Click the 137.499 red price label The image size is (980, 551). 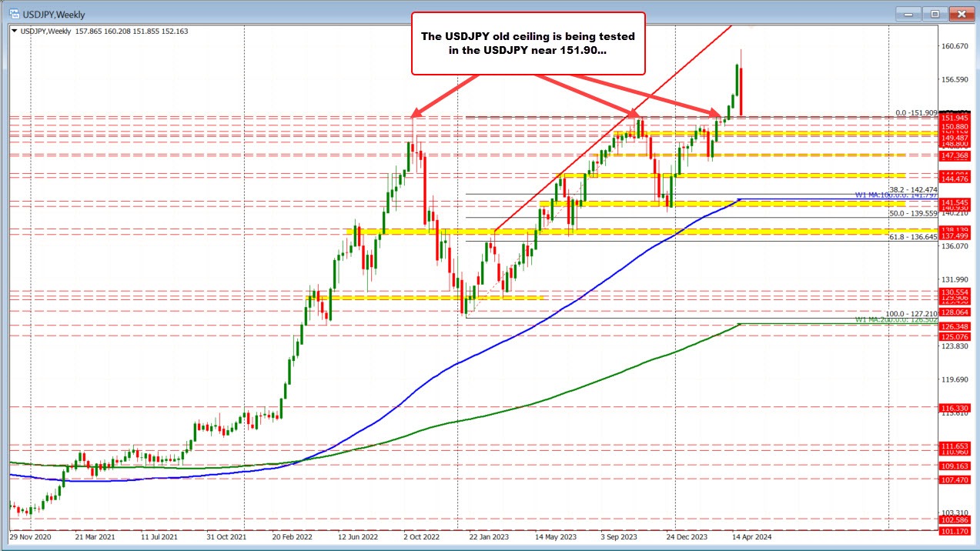coord(955,235)
